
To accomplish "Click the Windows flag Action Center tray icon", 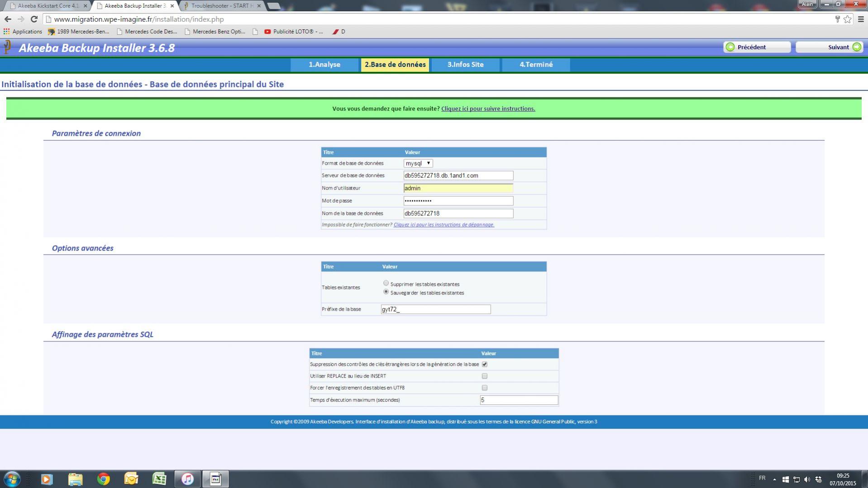I will coord(785,479).
